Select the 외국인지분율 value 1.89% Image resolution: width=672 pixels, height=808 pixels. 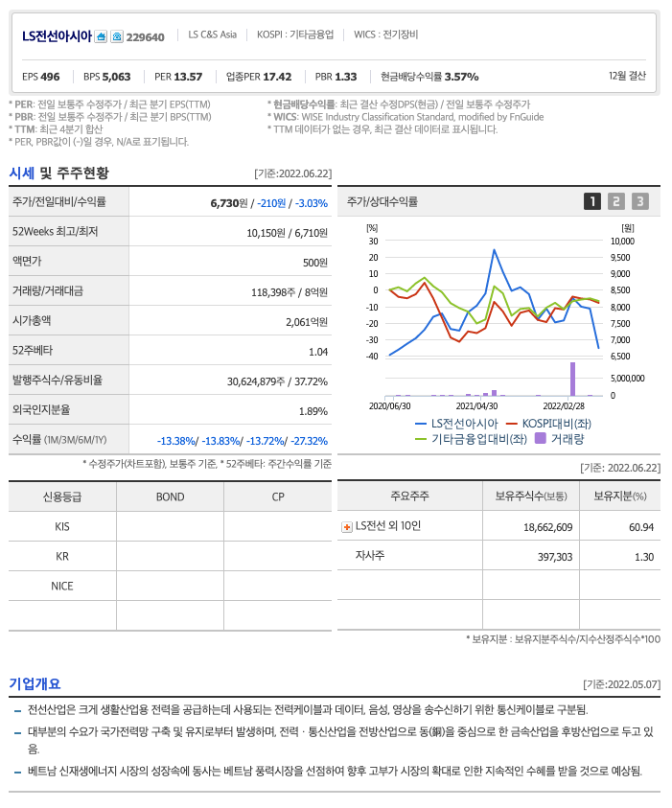tap(313, 411)
